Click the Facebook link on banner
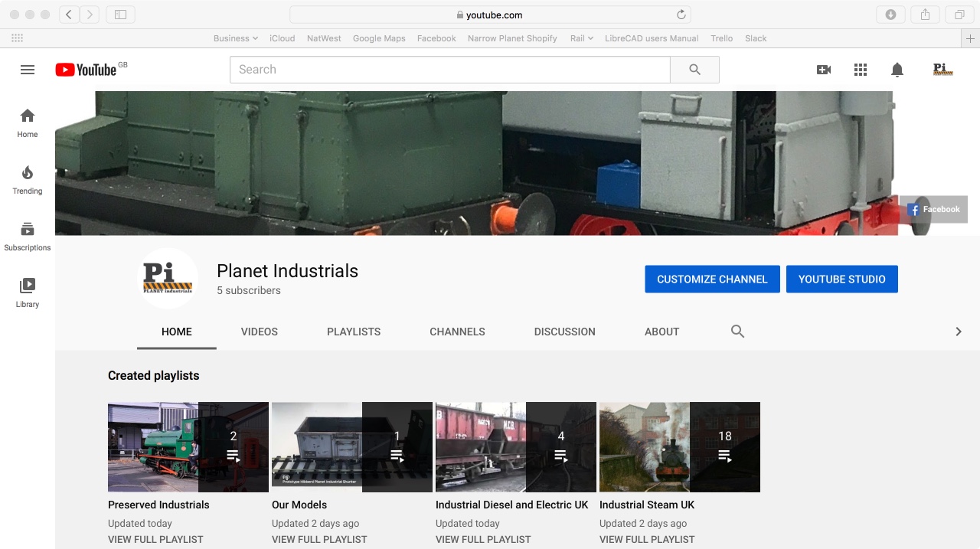 (933, 209)
